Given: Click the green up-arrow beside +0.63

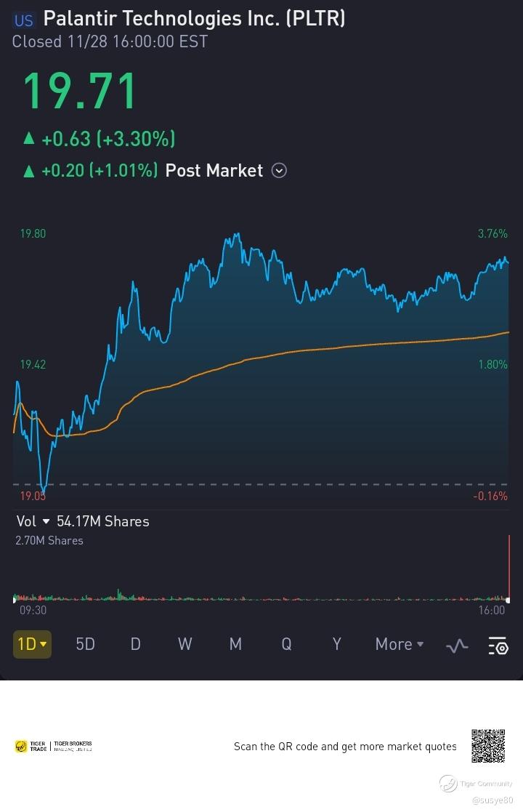Looking at the screenshot, I should [28, 138].
